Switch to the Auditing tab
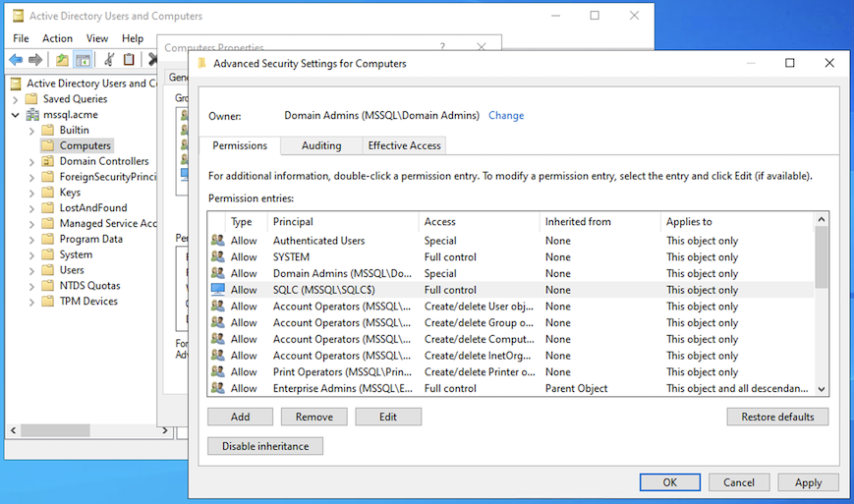Screen dimensions: 854x504 (321, 145)
